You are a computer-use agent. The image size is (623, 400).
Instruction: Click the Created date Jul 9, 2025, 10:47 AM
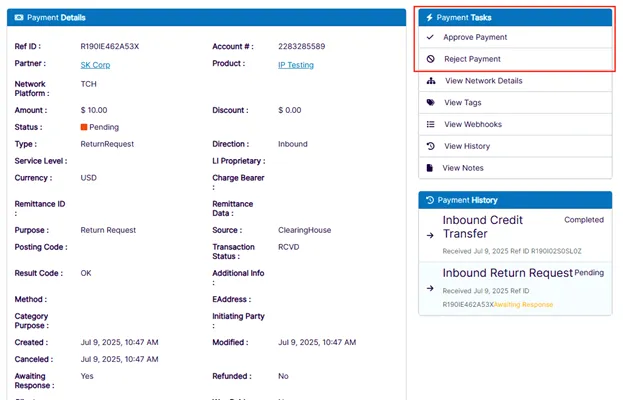(x=120, y=342)
